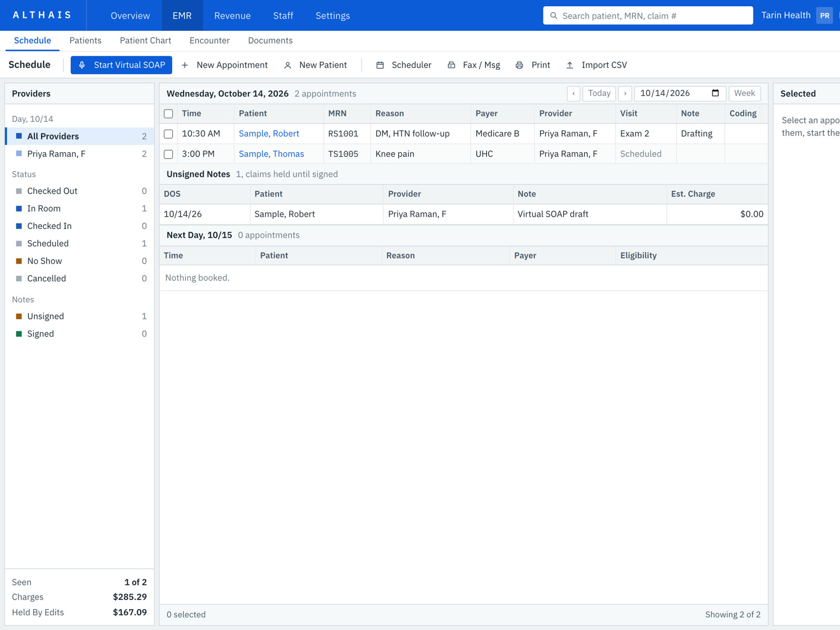Select the Priya Raman, F provider filter
Screen dimensions: 840x630
(x=79, y=154)
